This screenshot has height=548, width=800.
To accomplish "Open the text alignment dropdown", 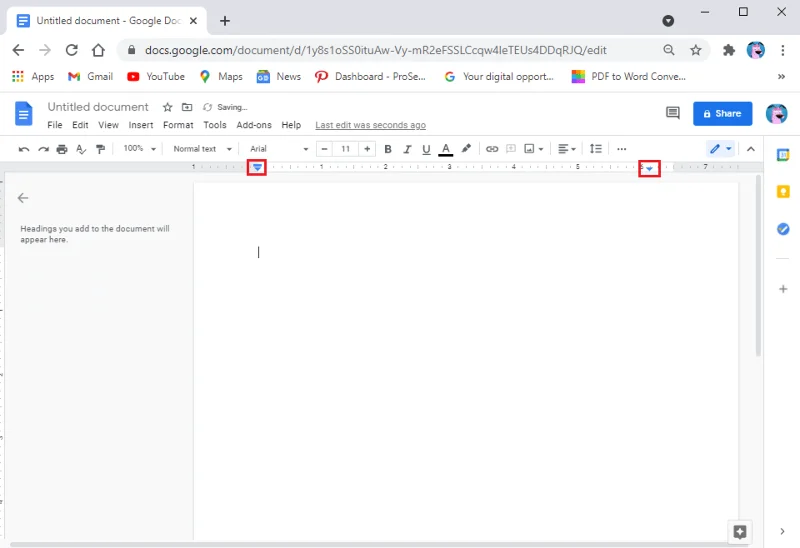I will (x=567, y=149).
